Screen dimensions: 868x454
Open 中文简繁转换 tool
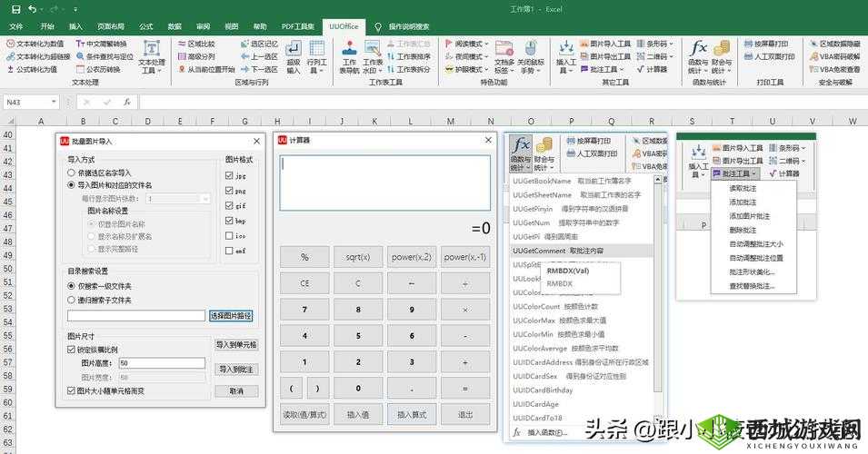[101, 44]
